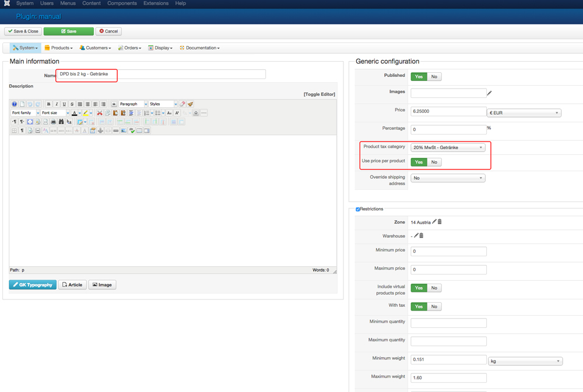Open the Font size dropdown

[55, 113]
